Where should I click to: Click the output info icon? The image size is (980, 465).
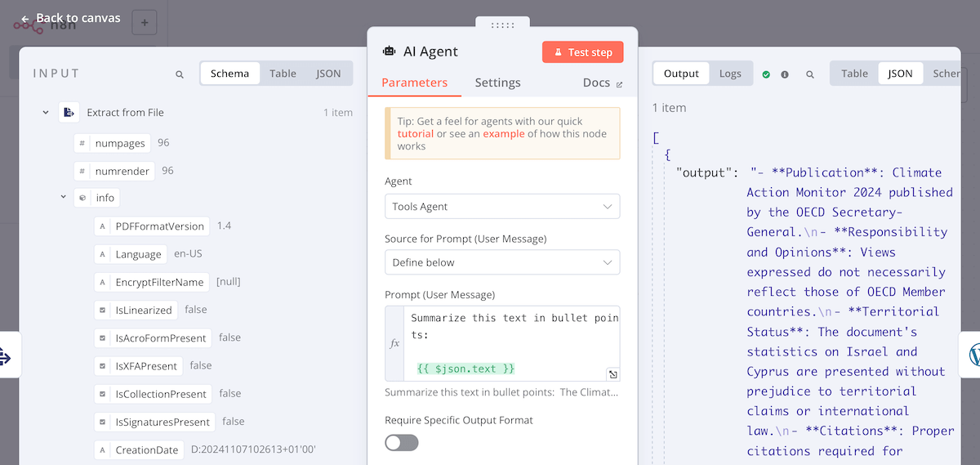pos(785,74)
